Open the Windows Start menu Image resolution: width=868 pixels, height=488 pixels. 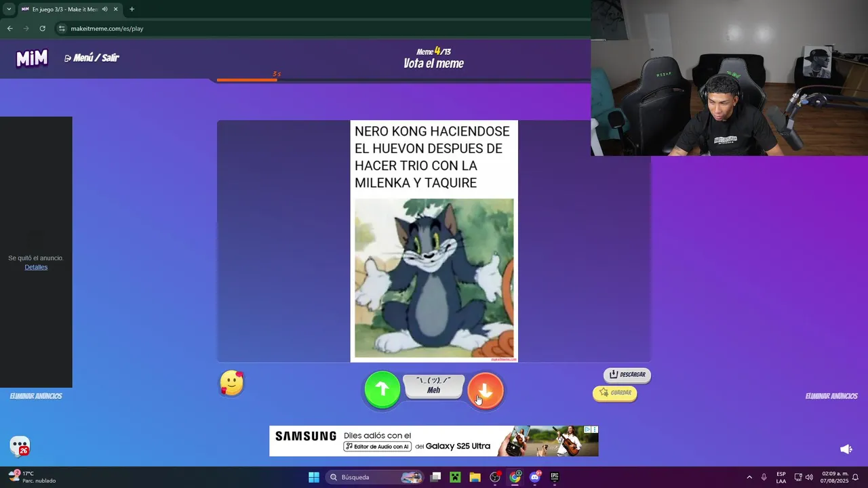point(314,477)
